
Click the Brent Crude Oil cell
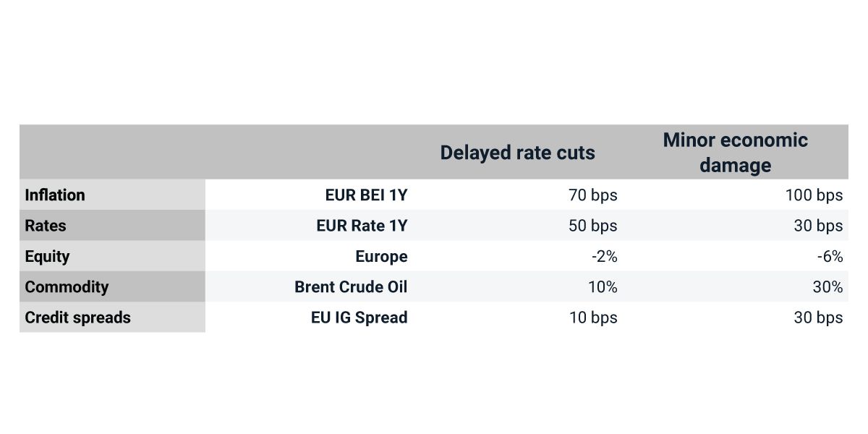351,287
